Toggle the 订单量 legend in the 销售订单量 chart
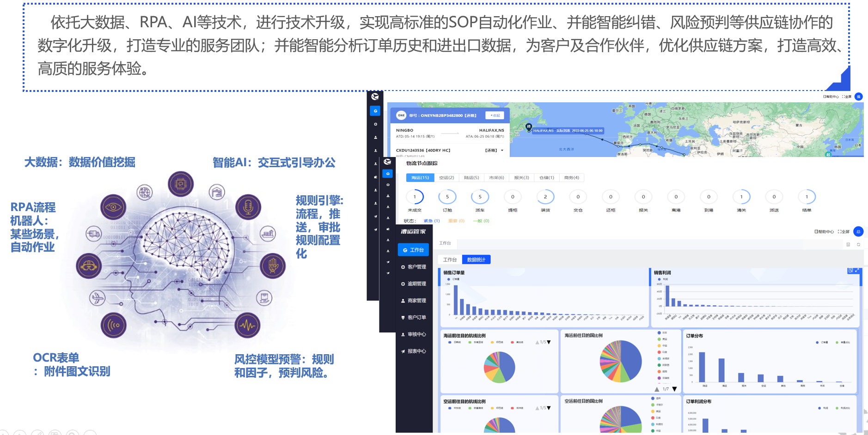 [453, 279]
